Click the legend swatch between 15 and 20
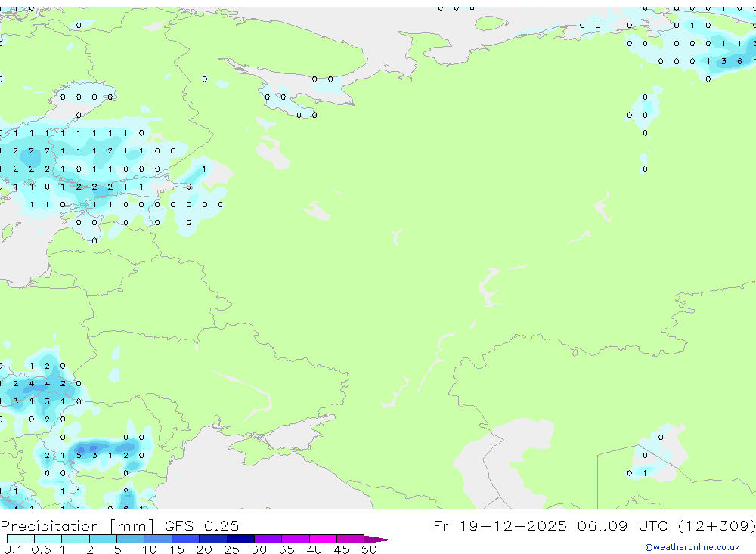 click(x=186, y=539)
